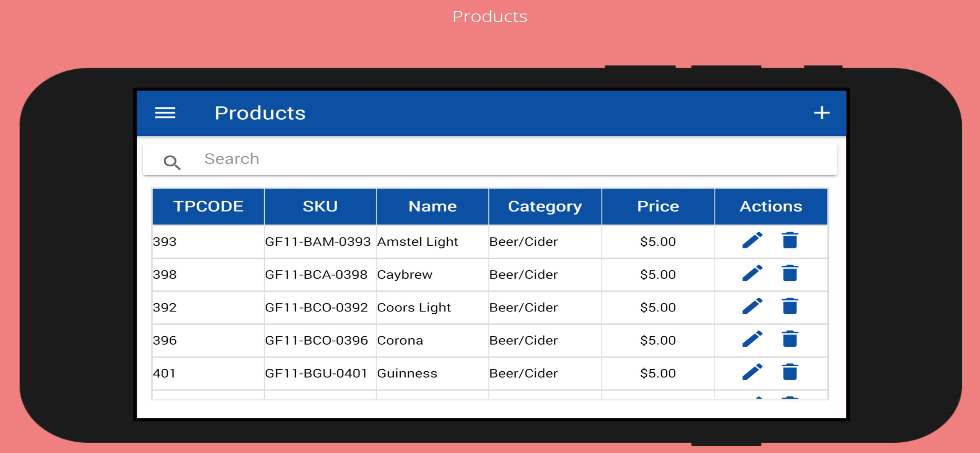Delete the Coors Light entry

(x=789, y=306)
